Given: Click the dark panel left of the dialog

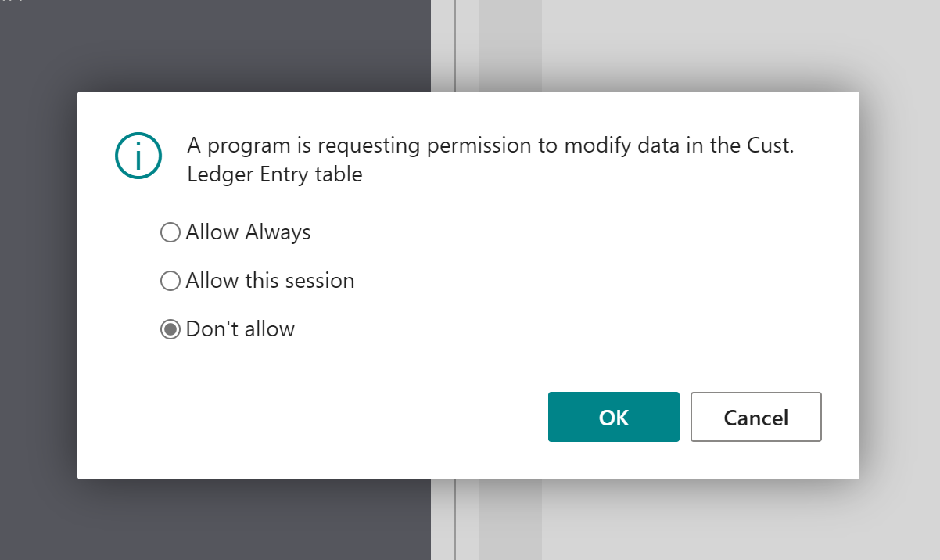Looking at the screenshot, I should point(38,282).
